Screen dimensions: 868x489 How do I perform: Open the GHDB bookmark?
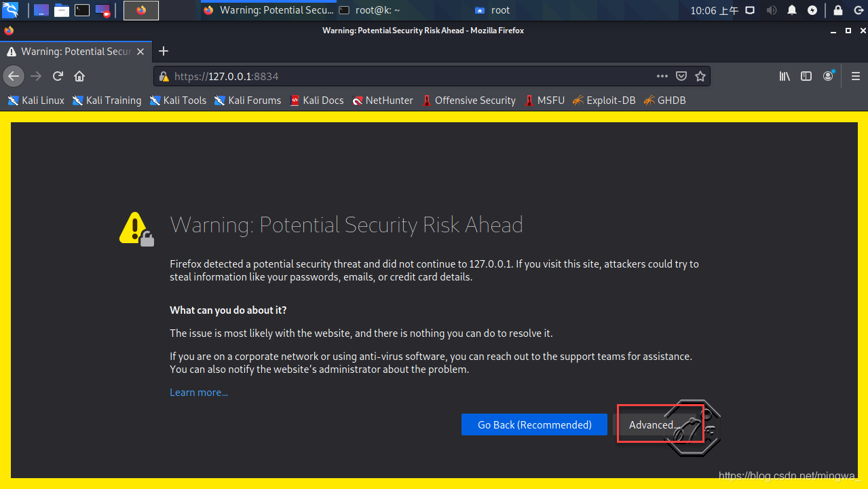click(x=664, y=101)
